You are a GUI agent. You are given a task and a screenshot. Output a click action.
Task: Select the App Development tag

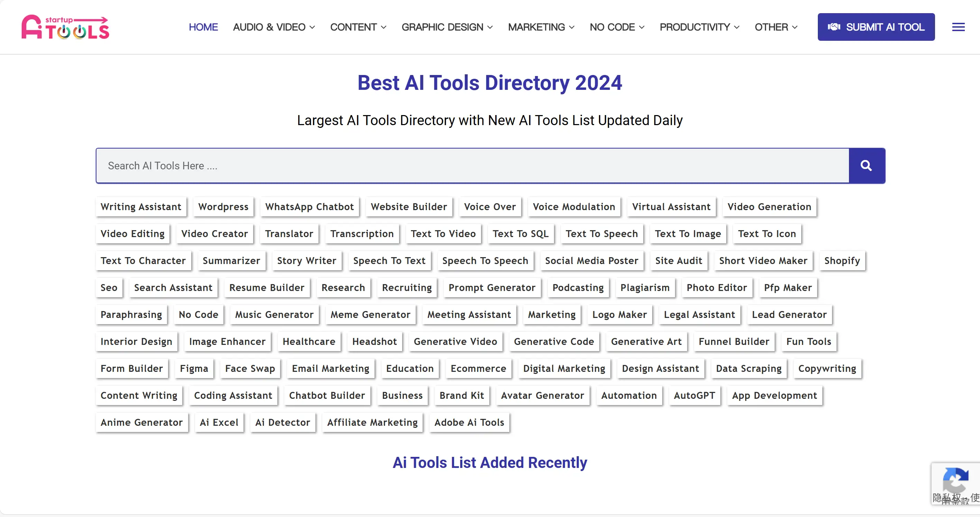775,396
